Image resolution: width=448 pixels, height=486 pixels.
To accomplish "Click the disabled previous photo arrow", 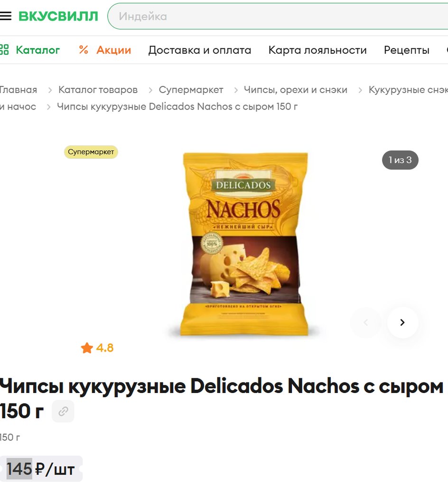I will click(x=365, y=322).
